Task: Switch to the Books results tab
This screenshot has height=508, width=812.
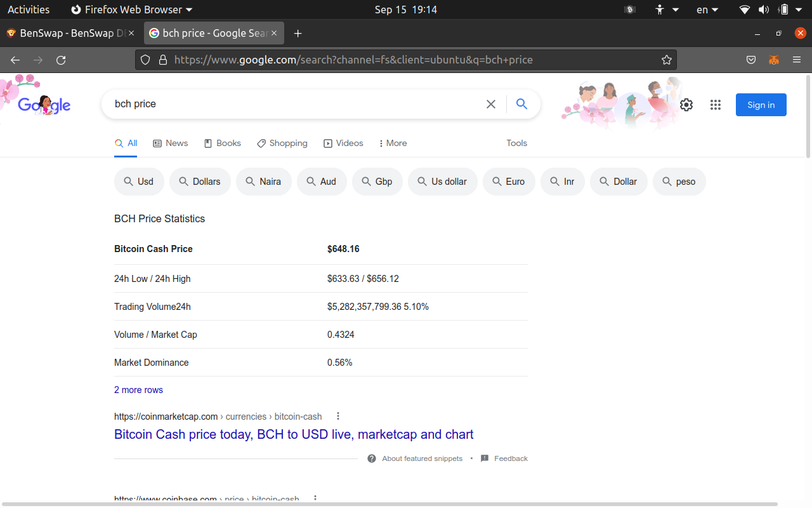Action: coord(223,144)
